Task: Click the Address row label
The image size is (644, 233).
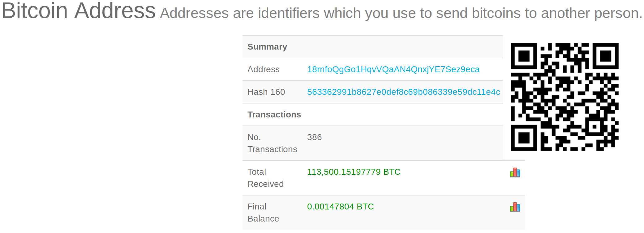Action: (263, 69)
